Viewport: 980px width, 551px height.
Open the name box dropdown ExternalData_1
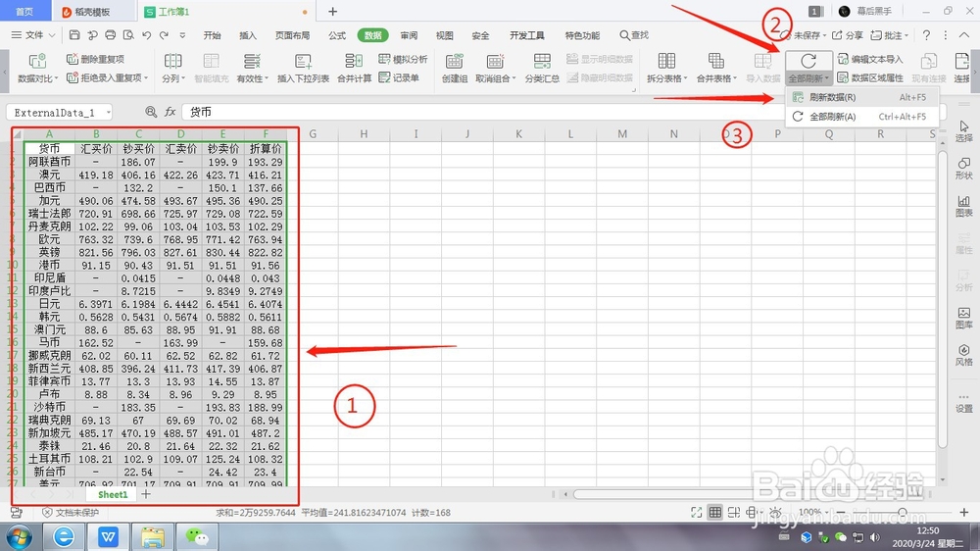[x=108, y=112]
